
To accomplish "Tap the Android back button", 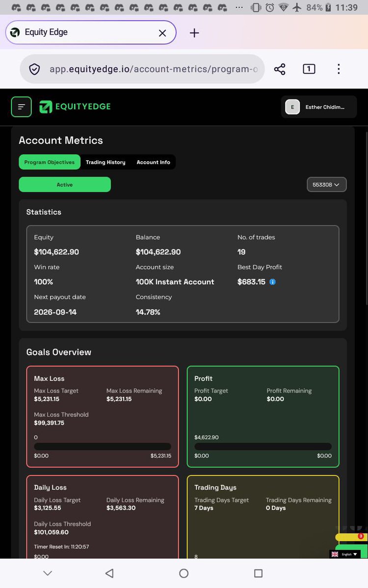I will tap(109, 573).
